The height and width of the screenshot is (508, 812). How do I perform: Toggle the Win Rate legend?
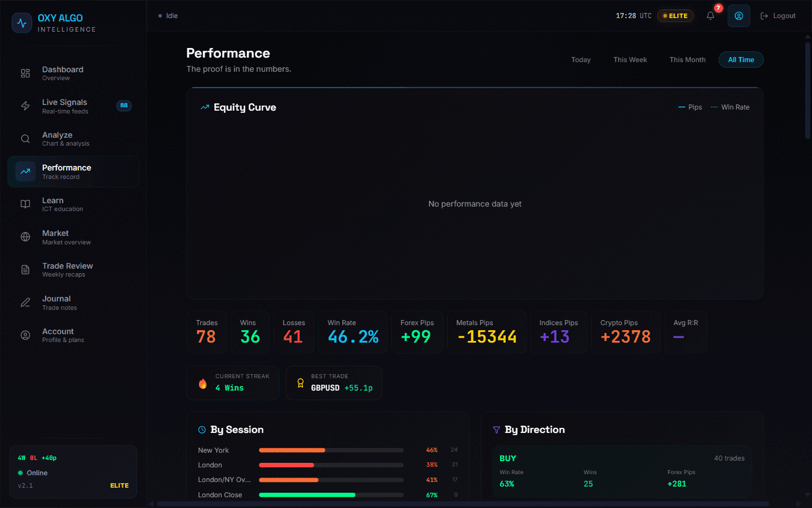pyautogui.click(x=730, y=107)
